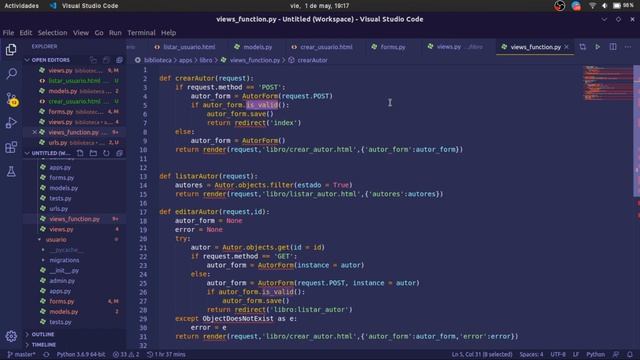The image size is (640, 360).
Task: Click the feedback icon in status bar
Action: click(616, 354)
